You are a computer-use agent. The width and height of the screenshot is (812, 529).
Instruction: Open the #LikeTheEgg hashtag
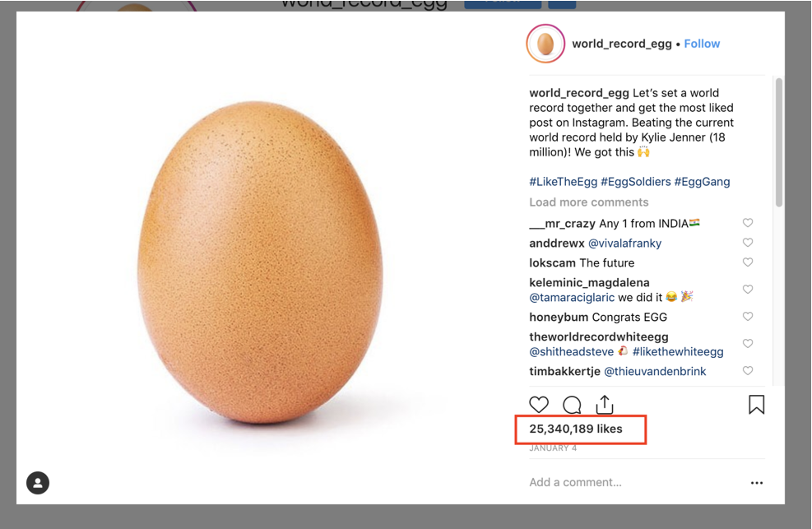(563, 182)
